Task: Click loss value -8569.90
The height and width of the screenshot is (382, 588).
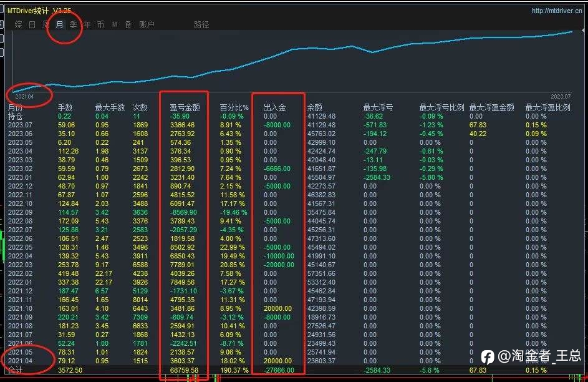Action: (x=183, y=212)
